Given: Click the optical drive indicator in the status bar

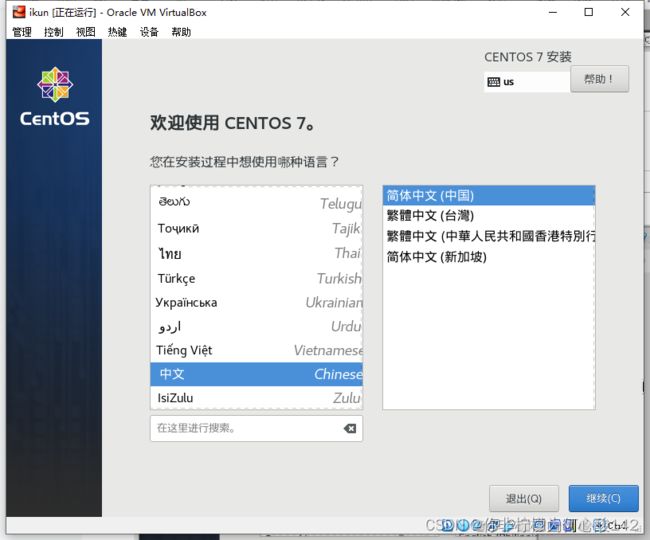Looking at the screenshot, I should pos(463,526).
